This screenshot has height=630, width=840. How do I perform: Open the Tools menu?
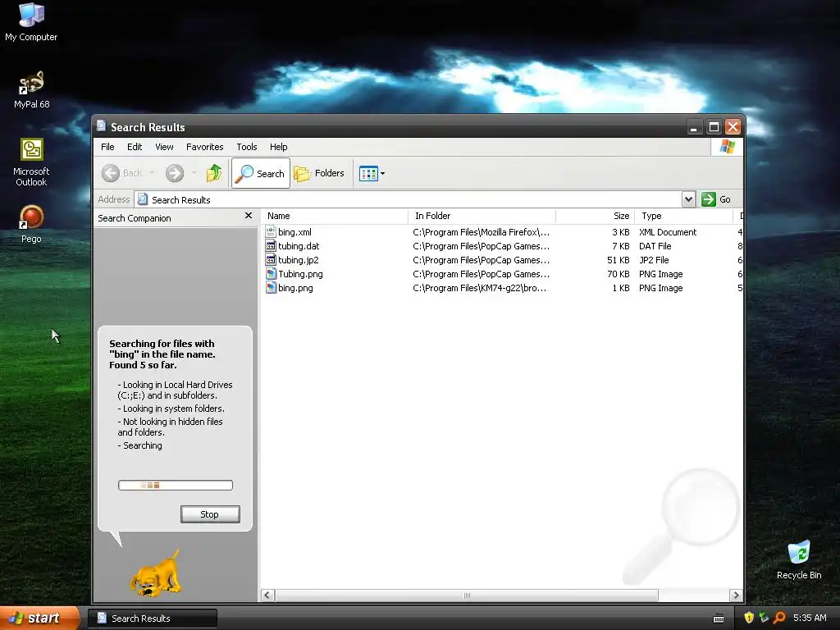pos(246,147)
